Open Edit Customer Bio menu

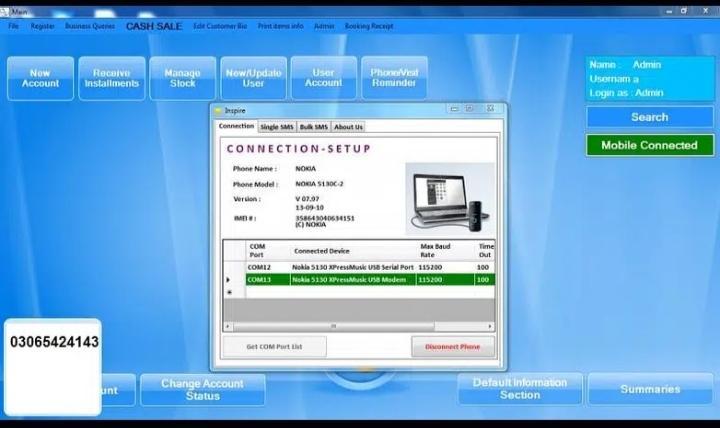pos(220,26)
